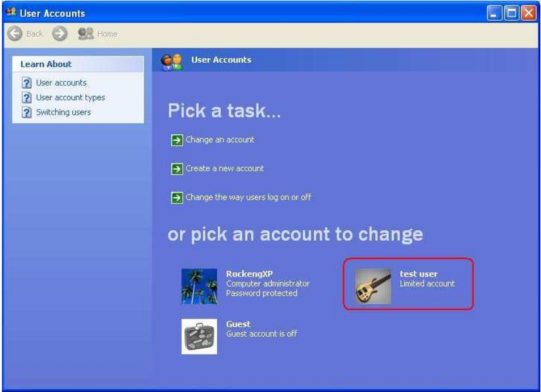Click help icon next to User account types
Screen dimensions: 541x392
tap(26, 98)
